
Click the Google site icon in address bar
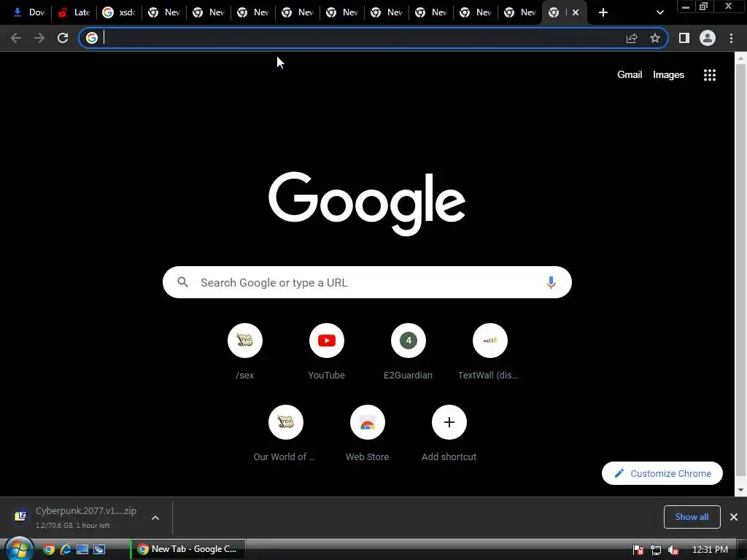coord(92,38)
